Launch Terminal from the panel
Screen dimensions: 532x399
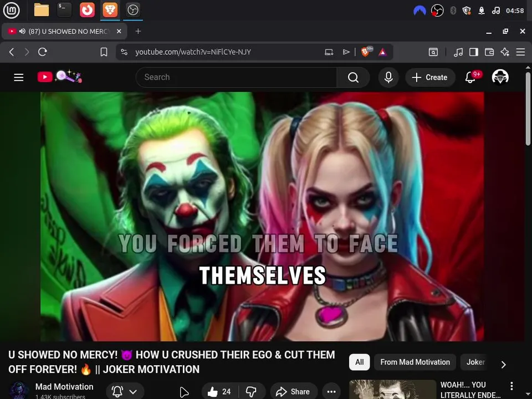[x=64, y=10]
